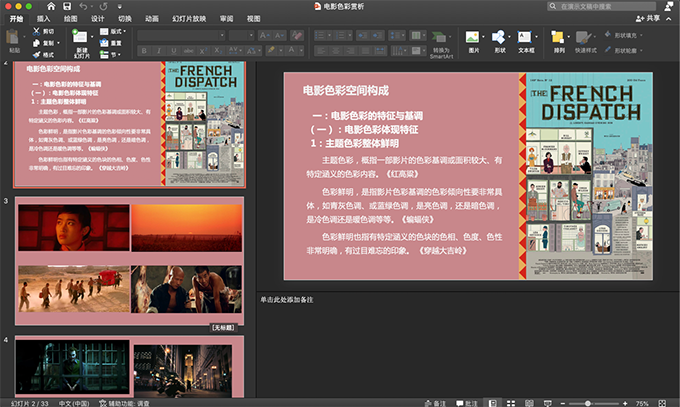Click the Convert to SmartArt icon

pos(438,36)
